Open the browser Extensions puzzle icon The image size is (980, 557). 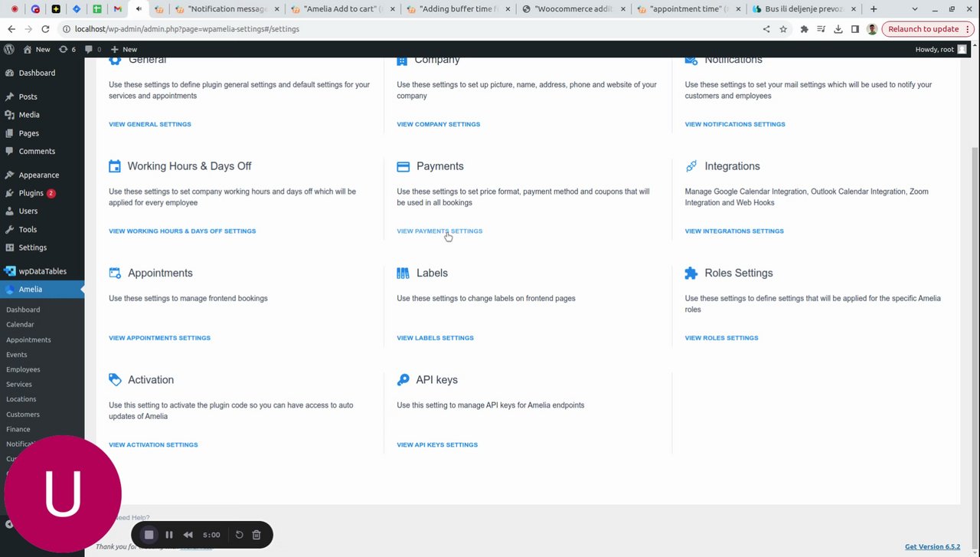click(x=804, y=29)
